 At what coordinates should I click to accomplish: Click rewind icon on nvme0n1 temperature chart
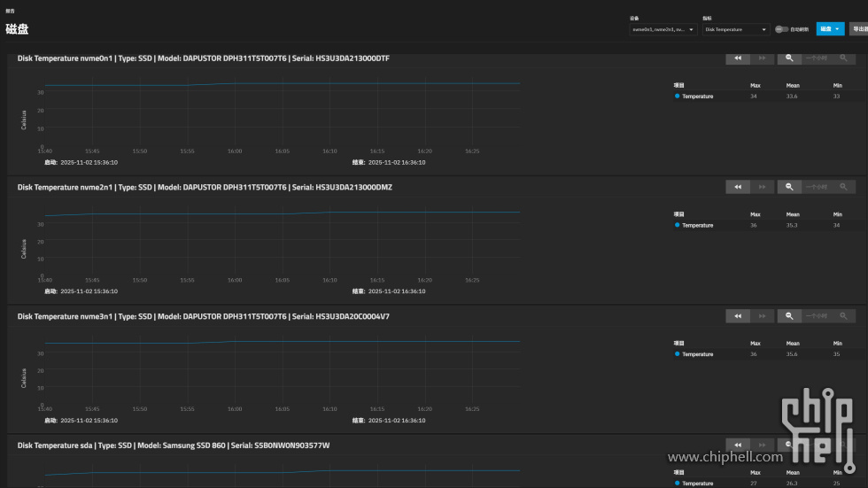pyautogui.click(x=737, y=58)
